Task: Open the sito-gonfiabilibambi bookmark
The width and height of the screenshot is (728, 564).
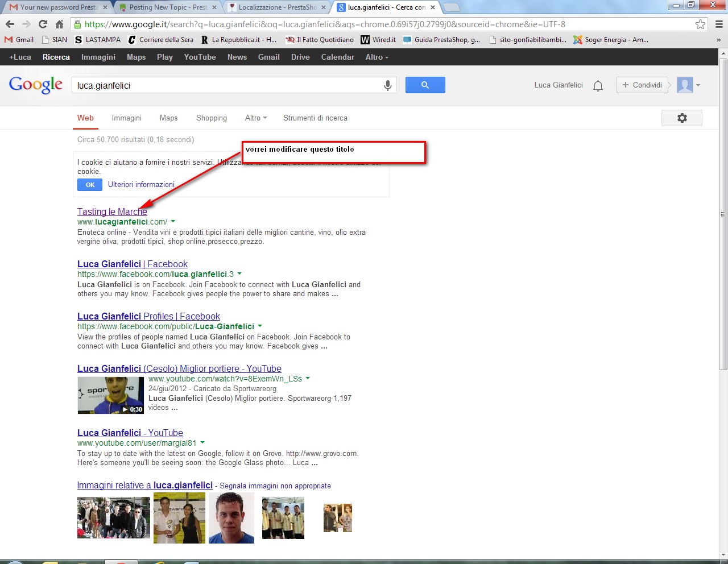Action: (528, 40)
